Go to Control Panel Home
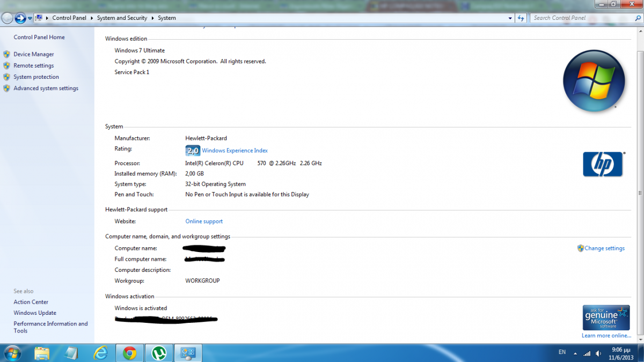 click(39, 37)
